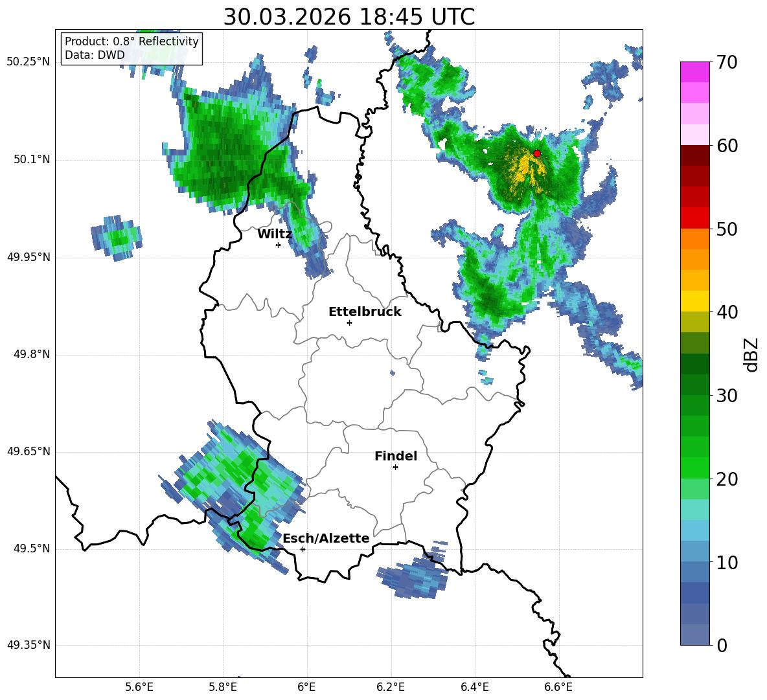Click the 50.1°N latitude label

[x=32, y=160]
